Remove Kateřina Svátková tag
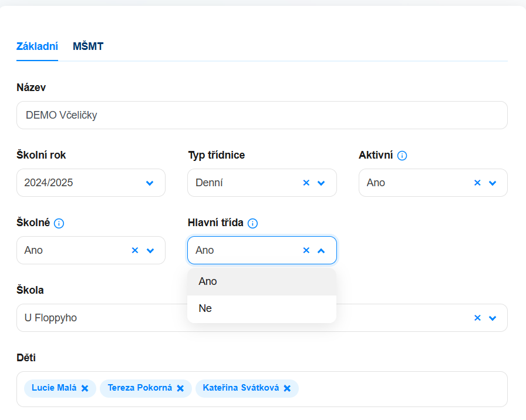Image resolution: width=526 pixels, height=420 pixels. coord(287,388)
